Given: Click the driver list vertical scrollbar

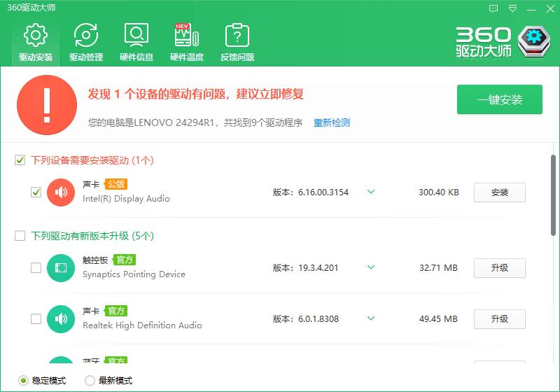Looking at the screenshot, I should click(553, 195).
